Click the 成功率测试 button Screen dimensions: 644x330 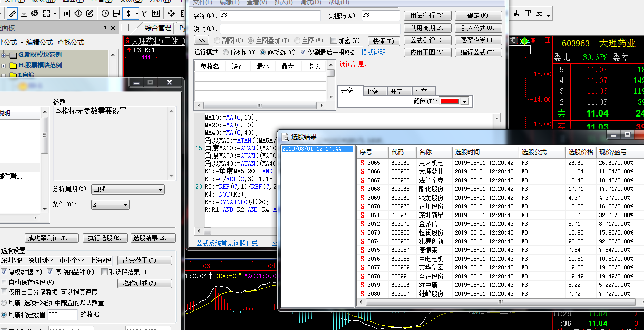click(51, 238)
